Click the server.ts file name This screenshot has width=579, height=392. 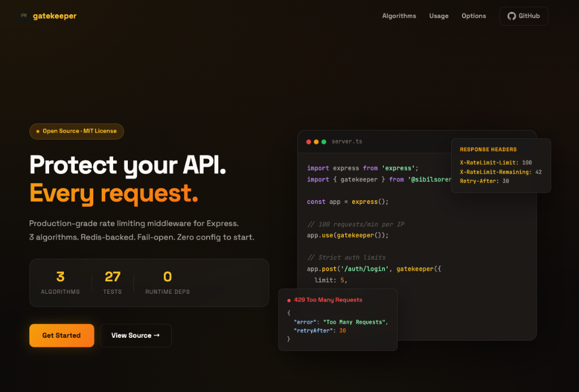coord(347,142)
